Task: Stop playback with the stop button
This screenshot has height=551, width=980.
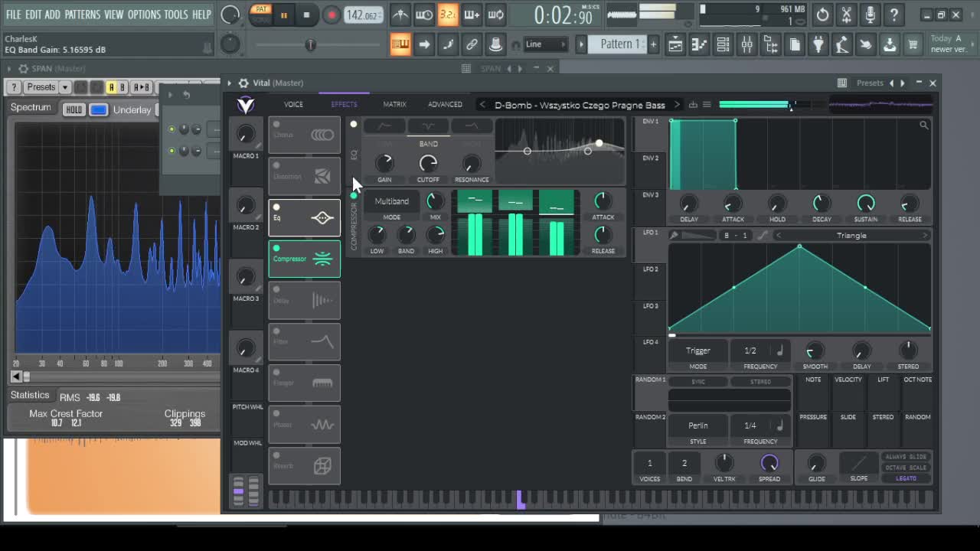Action: (x=306, y=15)
